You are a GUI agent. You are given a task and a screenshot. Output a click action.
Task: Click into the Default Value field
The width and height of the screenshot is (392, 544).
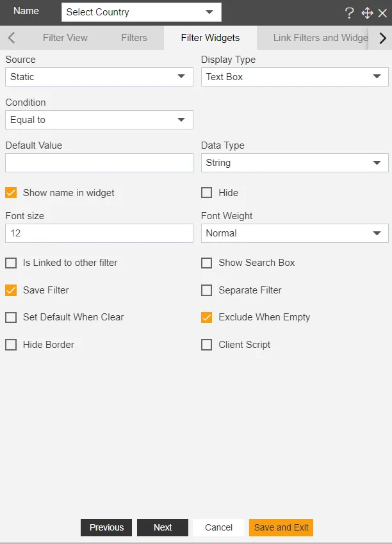click(99, 163)
